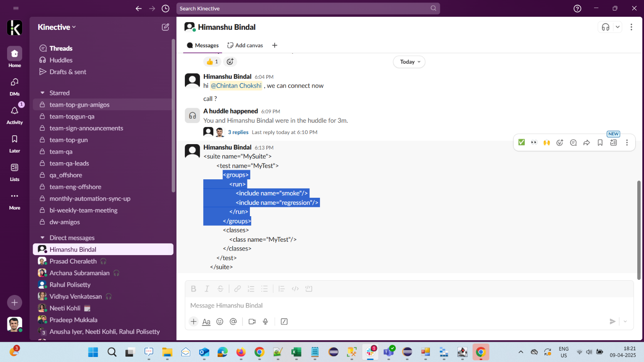Open the Windows Start menu
644x362 pixels.
(93, 352)
